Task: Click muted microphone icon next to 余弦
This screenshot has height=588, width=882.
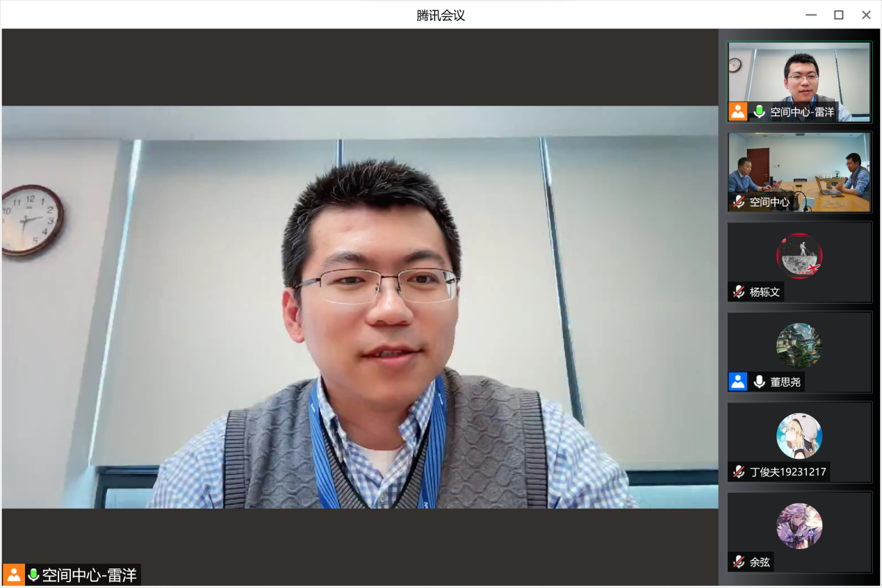Action: coord(738,562)
